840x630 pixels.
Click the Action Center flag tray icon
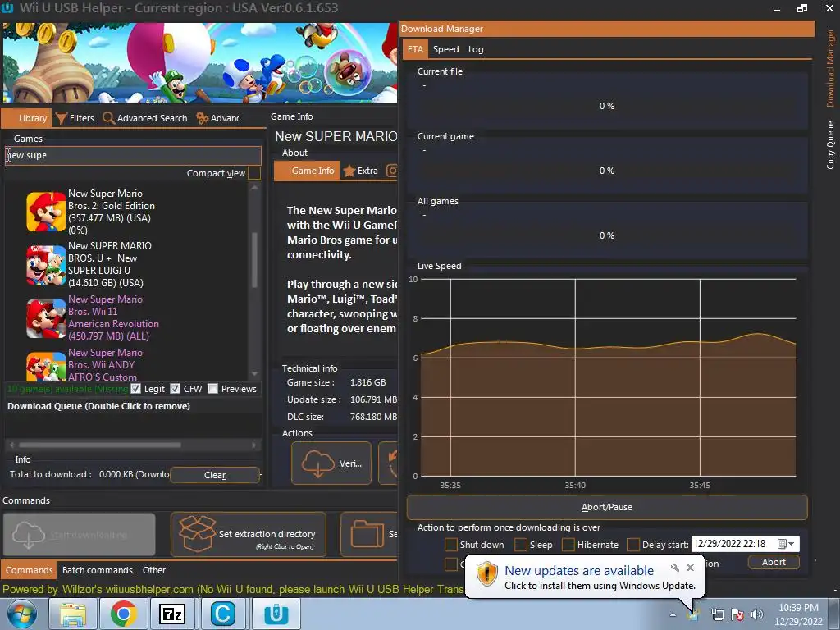pyautogui.click(x=737, y=614)
